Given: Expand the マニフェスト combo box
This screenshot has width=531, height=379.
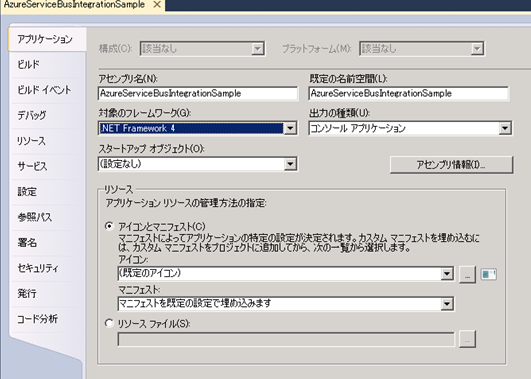Looking at the screenshot, I should coord(285,304).
